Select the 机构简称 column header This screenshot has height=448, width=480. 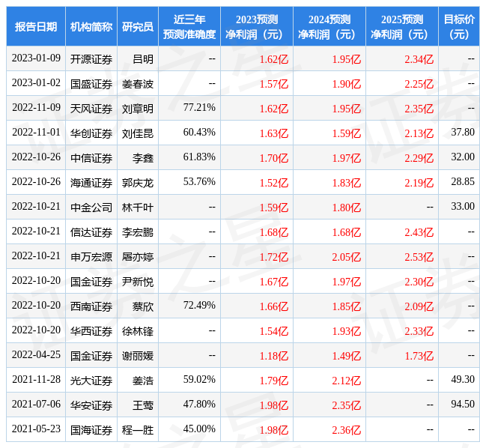coord(91,26)
